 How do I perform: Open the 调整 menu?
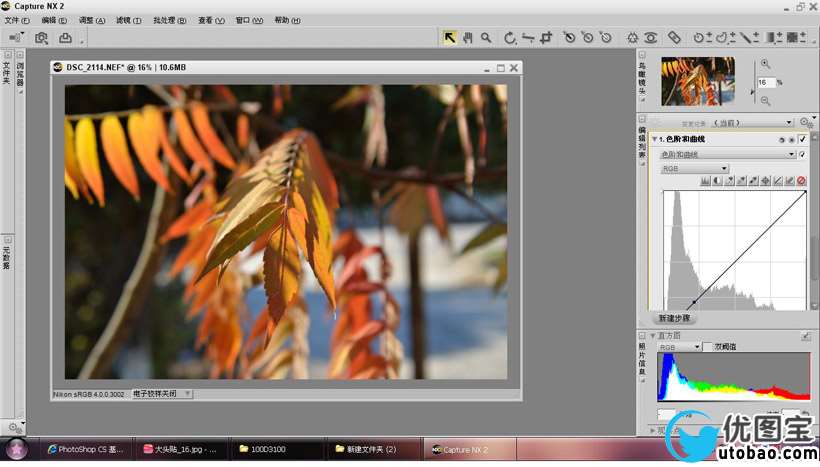tap(92, 20)
